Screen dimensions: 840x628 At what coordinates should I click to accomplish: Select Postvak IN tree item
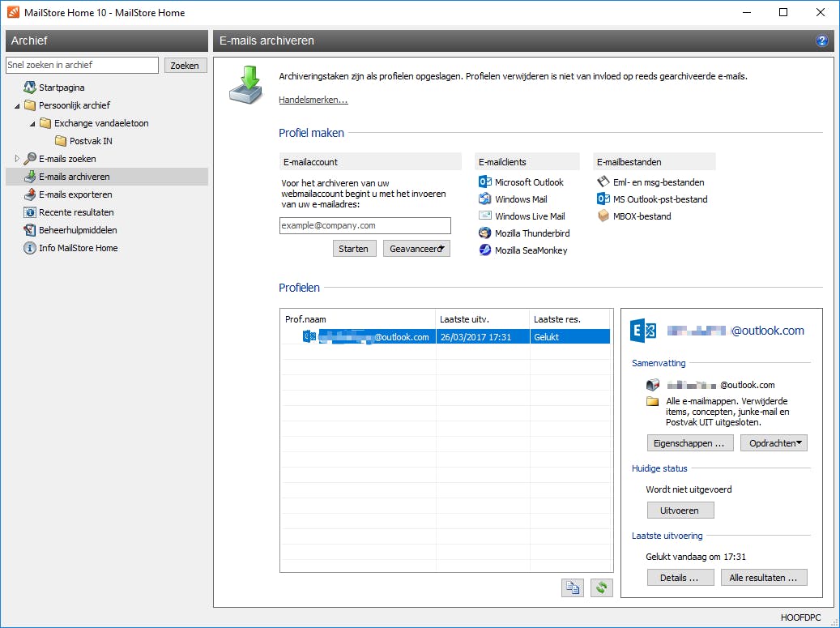[91, 141]
